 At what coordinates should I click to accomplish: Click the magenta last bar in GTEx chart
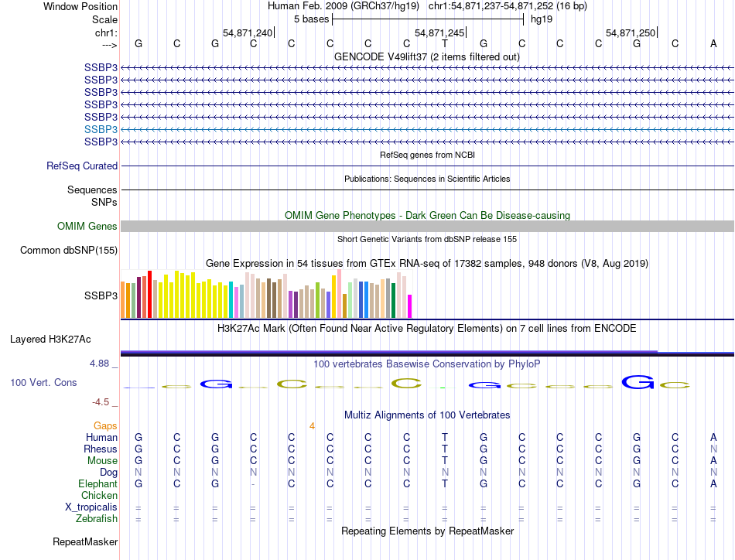point(410,306)
